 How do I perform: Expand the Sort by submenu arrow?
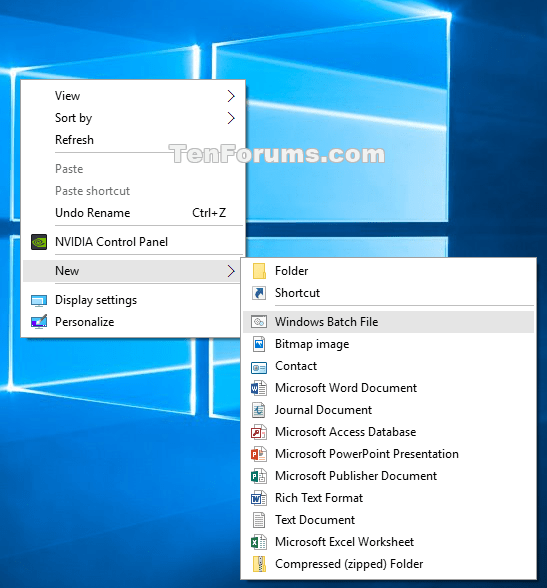click(x=231, y=118)
